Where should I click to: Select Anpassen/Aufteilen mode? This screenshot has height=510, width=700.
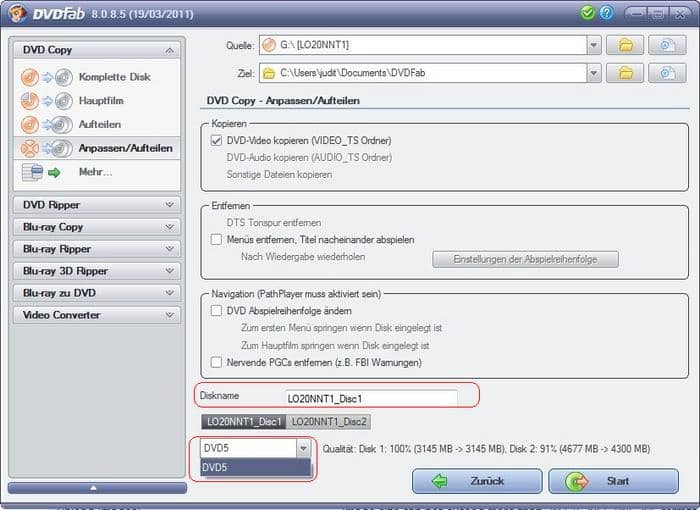[x=97, y=148]
